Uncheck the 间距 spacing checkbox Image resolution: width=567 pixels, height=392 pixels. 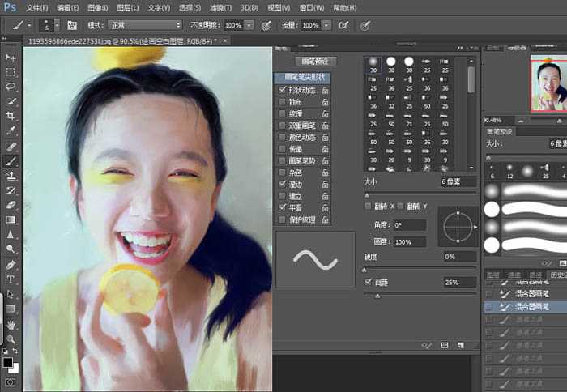(369, 282)
